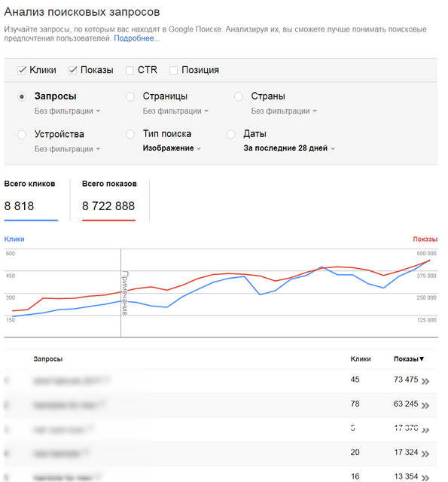Open filter dropdown under Устройства
448x482 pixels.
click(67, 149)
